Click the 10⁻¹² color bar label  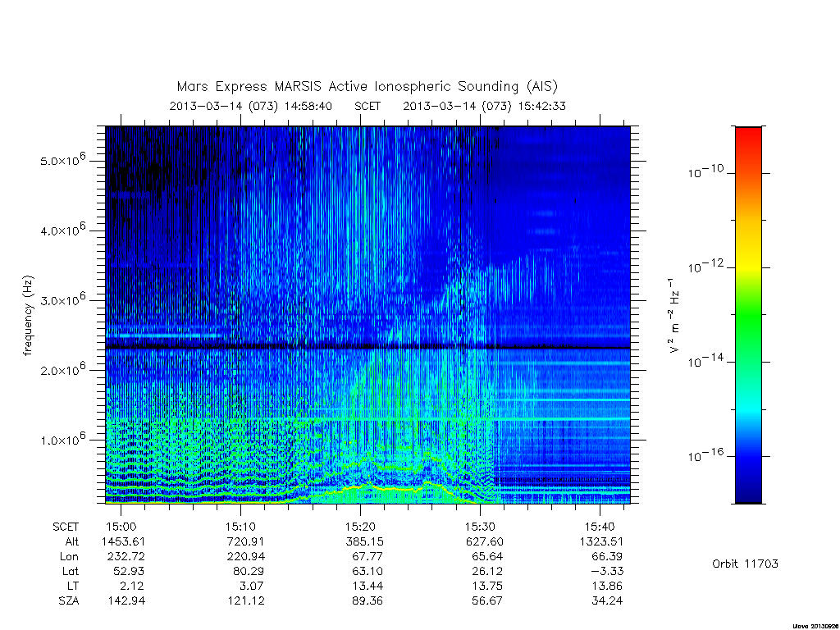point(705,266)
